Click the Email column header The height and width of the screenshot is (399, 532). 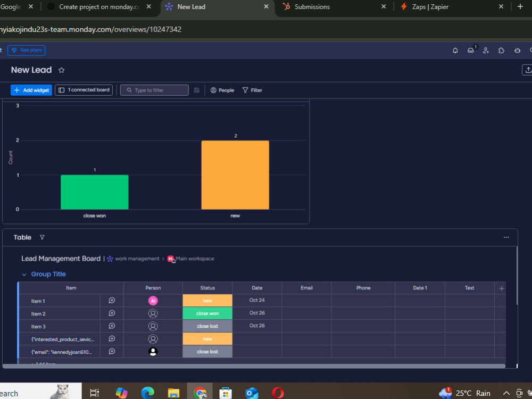pos(306,288)
